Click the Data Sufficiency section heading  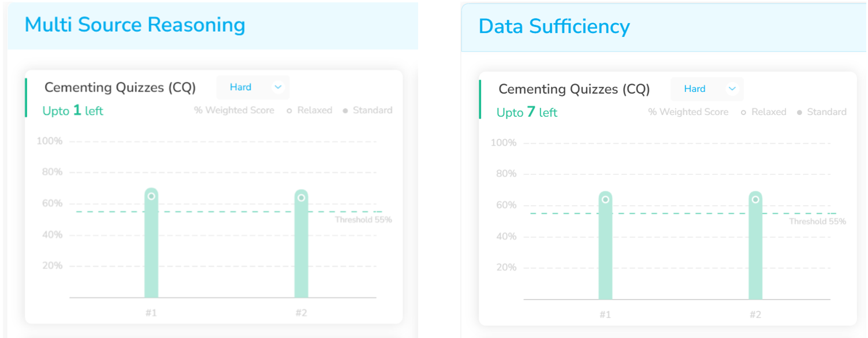coord(554,27)
